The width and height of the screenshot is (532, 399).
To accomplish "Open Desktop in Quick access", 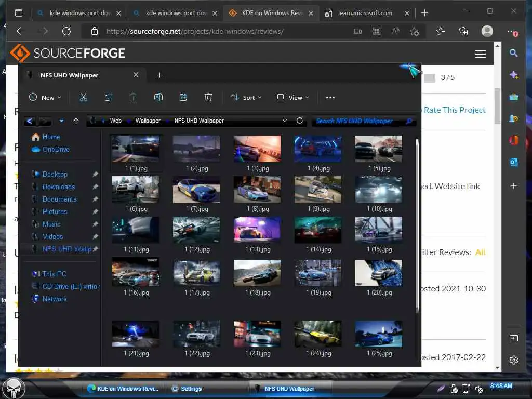I will coord(55,174).
